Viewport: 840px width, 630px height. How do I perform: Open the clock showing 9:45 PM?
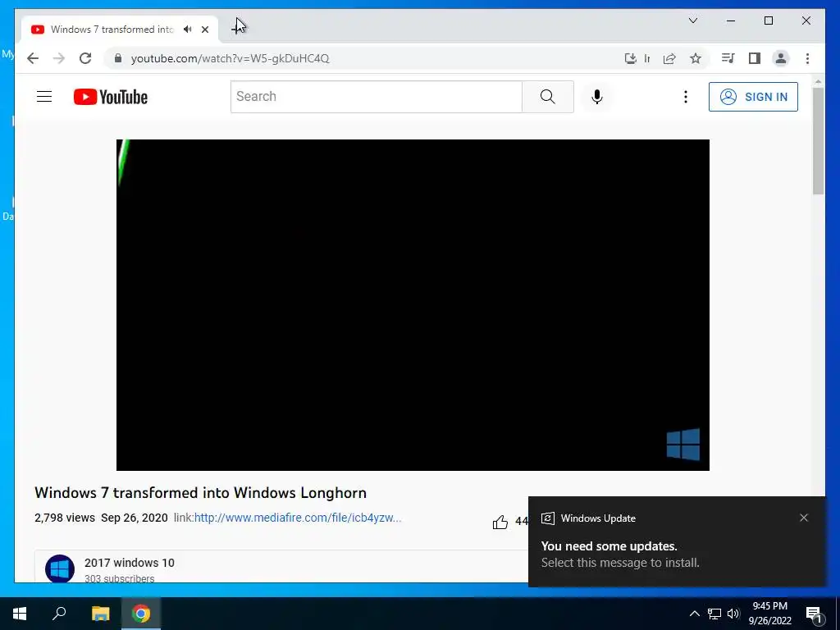(x=769, y=614)
